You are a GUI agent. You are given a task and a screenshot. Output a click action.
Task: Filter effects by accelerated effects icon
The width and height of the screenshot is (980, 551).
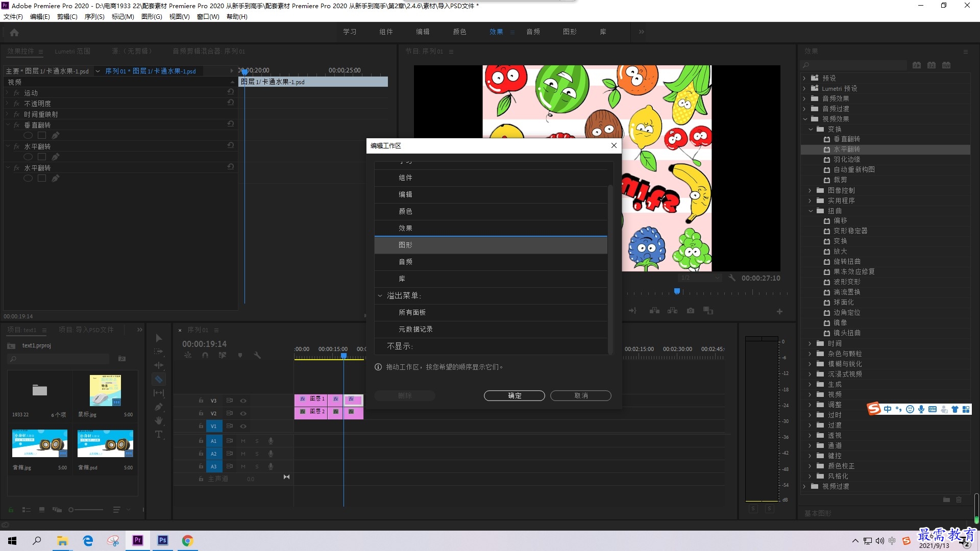click(917, 65)
